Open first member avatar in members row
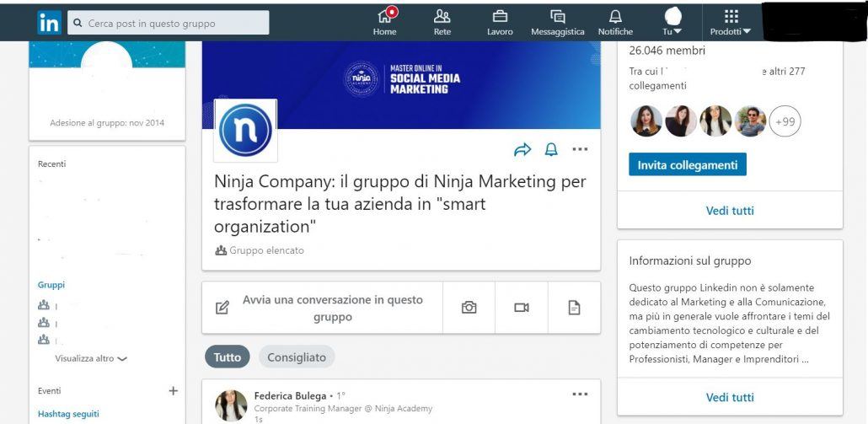The height and width of the screenshot is (424, 868). pyautogui.click(x=646, y=121)
